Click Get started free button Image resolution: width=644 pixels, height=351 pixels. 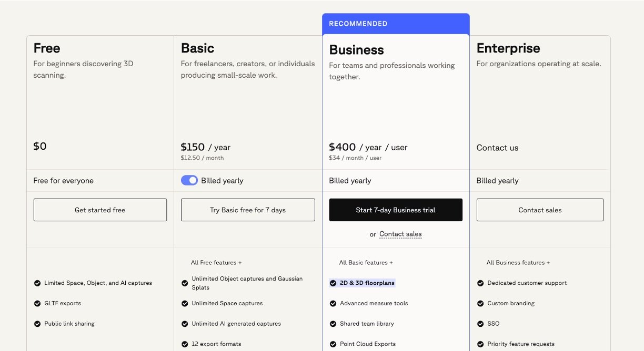tap(100, 210)
